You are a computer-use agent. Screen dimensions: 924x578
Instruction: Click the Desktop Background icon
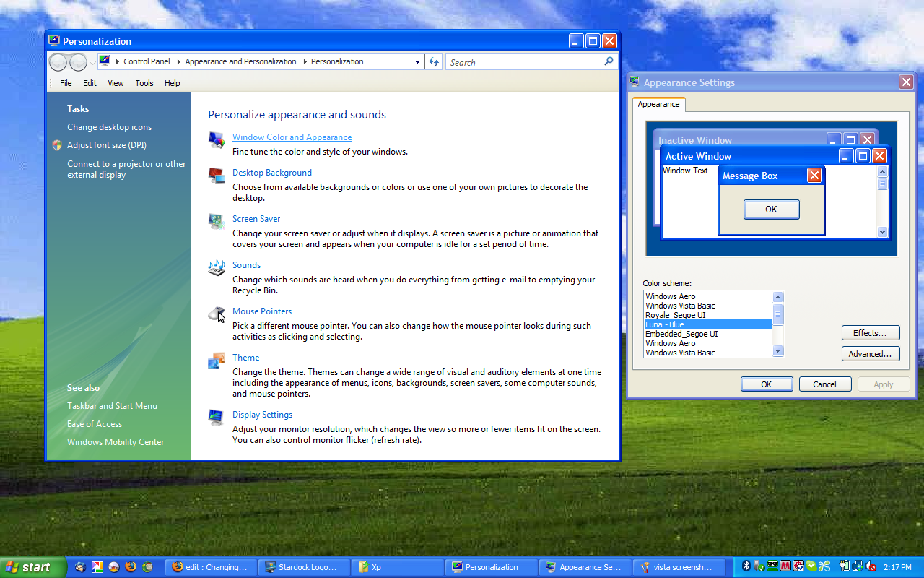click(x=216, y=175)
